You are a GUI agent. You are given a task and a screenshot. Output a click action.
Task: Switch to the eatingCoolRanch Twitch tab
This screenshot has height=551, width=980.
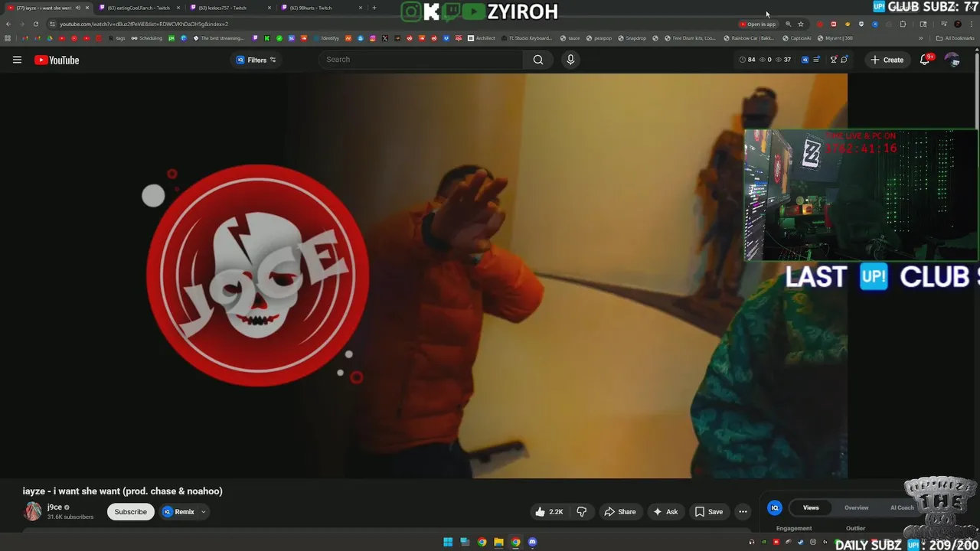[x=139, y=8]
